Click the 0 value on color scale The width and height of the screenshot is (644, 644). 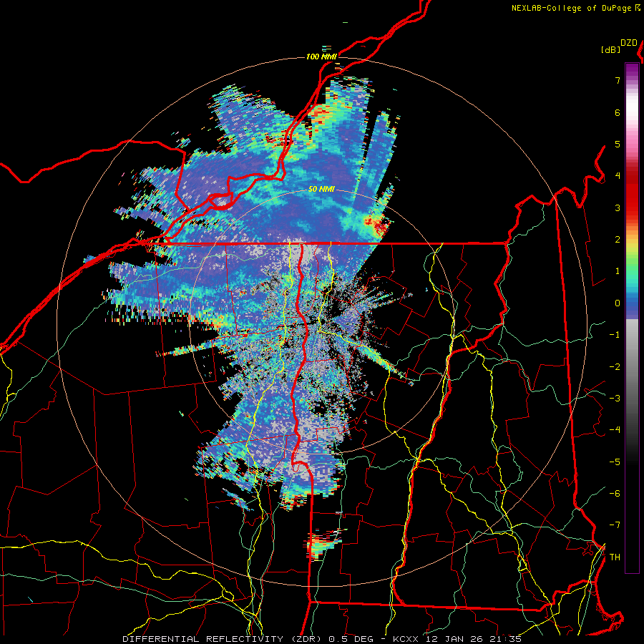tap(618, 303)
